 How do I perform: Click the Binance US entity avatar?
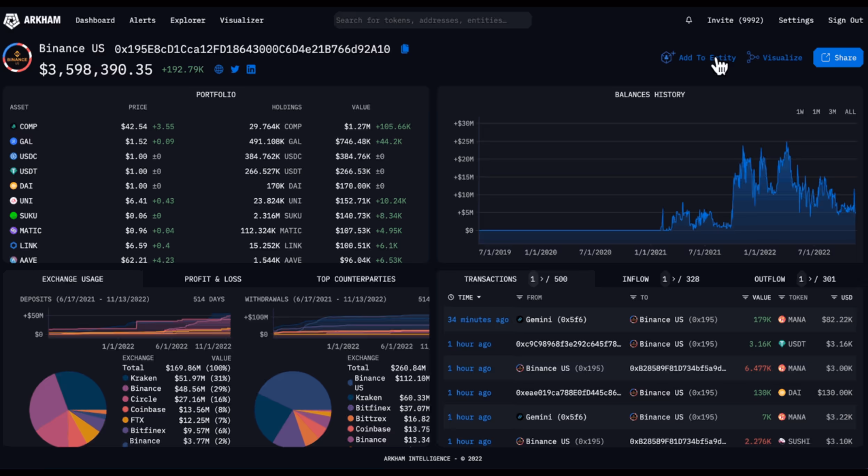[x=17, y=58]
